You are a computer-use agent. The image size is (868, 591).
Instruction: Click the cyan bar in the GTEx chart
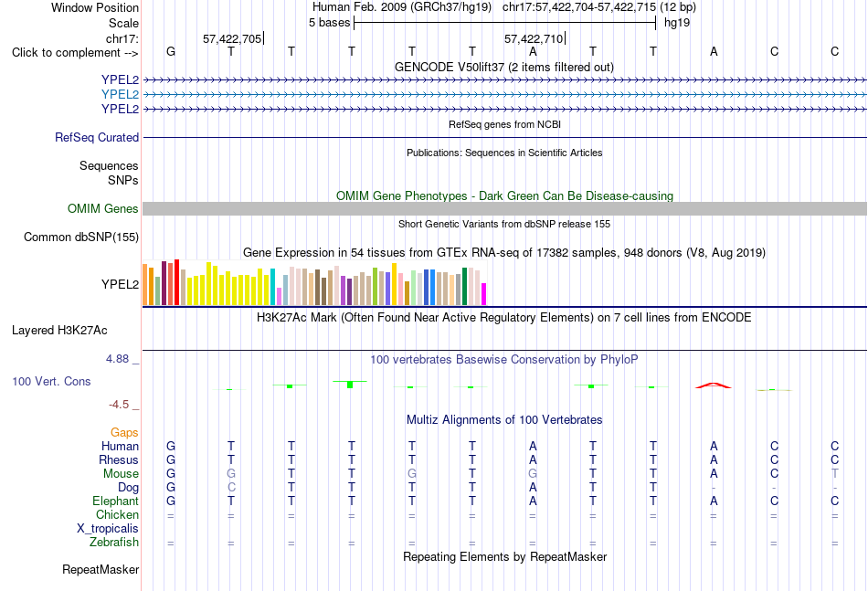pos(272,287)
